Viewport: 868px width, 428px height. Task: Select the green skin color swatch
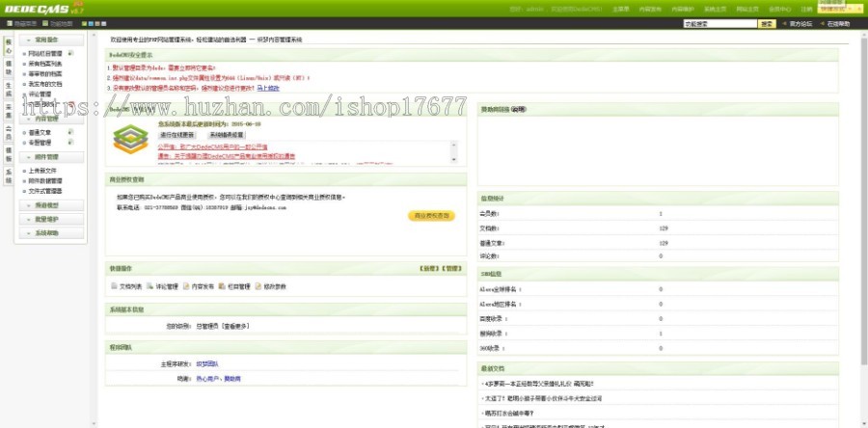click(84, 24)
